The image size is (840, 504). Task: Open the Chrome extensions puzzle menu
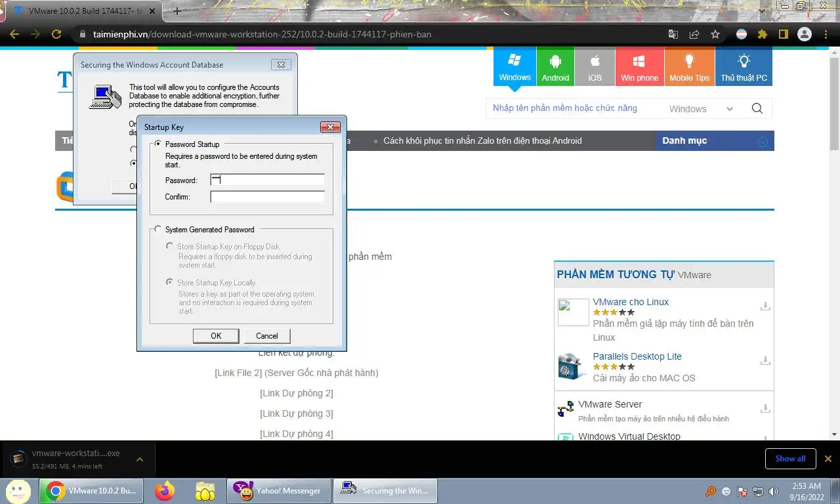763,34
